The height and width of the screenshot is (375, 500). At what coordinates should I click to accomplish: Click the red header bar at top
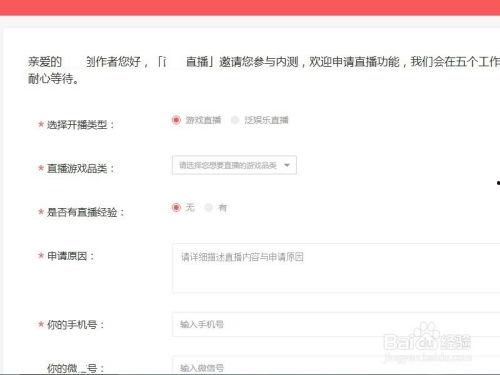[250, 7]
